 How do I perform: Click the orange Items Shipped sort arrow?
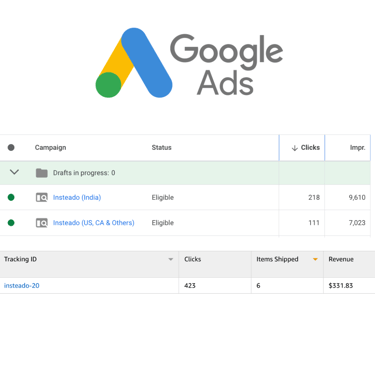pyautogui.click(x=315, y=259)
